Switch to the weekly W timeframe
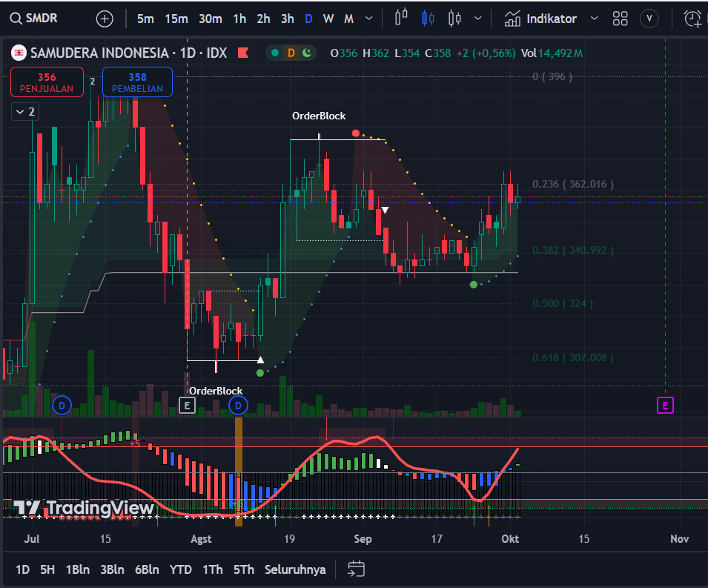The image size is (708, 588). click(328, 19)
